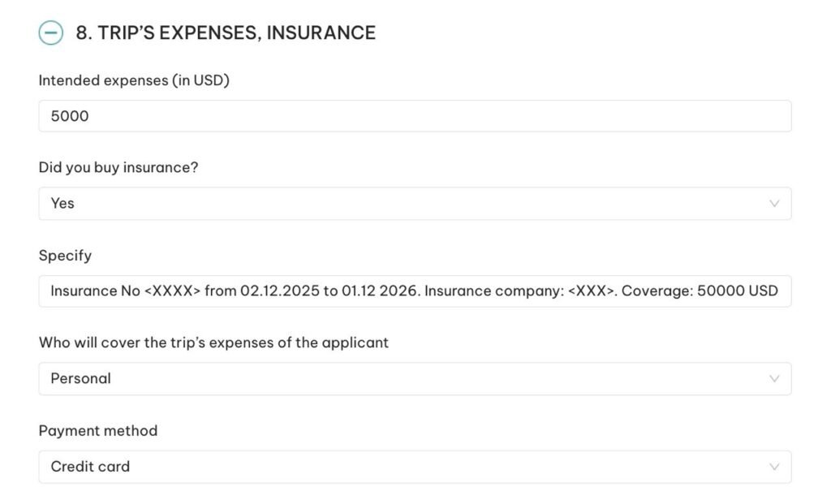Open the 'Did you buy insurance?' dropdown
Viewport: 831px width, 504px height.
415,204
